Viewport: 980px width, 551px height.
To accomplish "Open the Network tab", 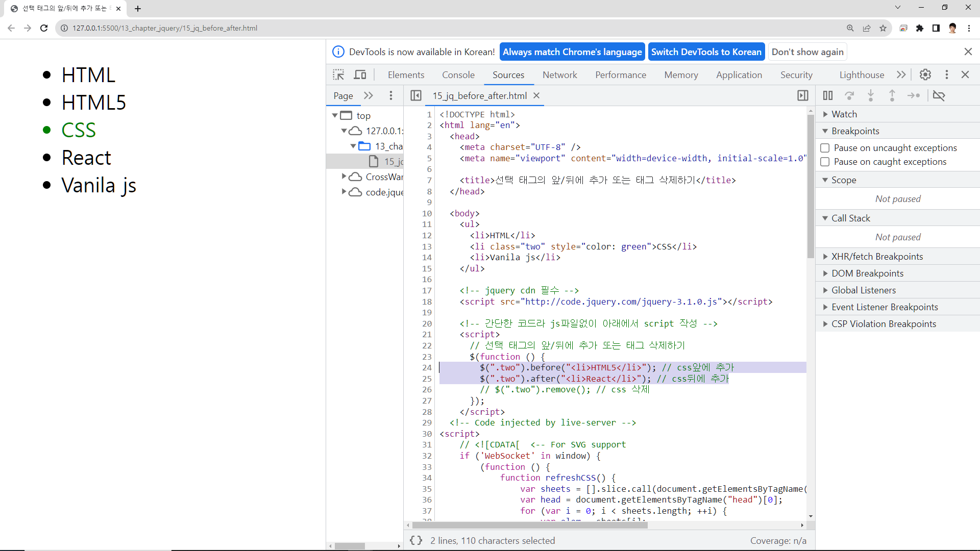I will coord(559,75).
